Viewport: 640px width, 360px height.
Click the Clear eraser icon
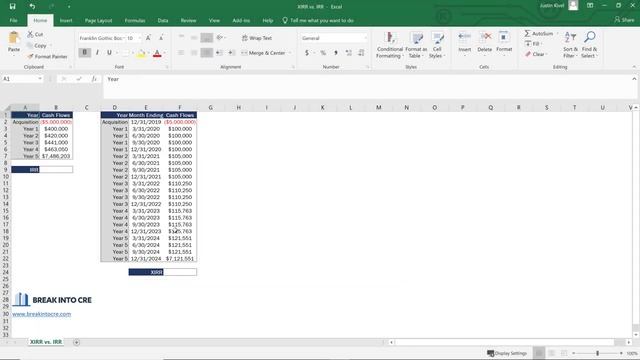click(528, 54)
